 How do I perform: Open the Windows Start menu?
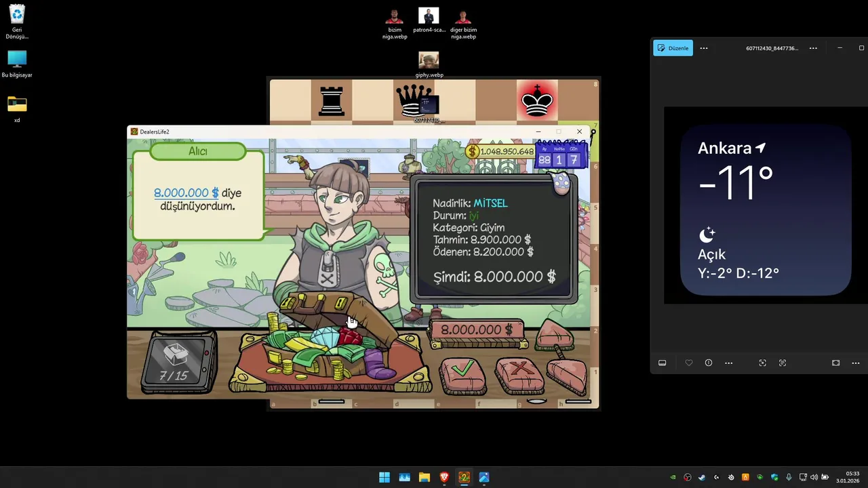coord(384,477)
